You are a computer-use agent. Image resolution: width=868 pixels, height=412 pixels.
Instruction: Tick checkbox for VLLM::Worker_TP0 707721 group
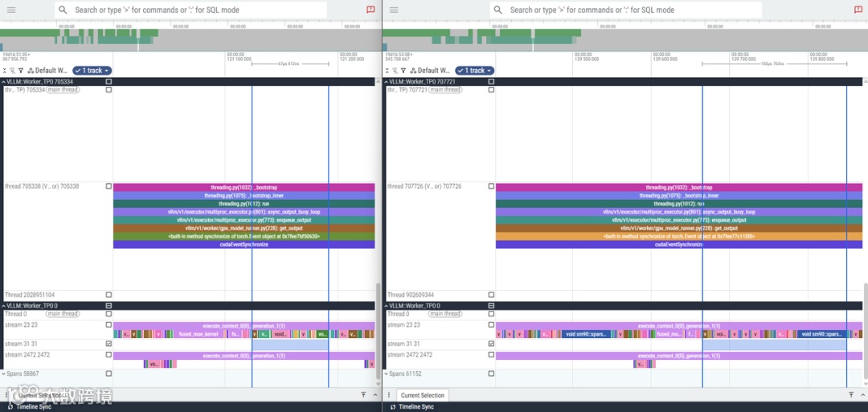491,81
